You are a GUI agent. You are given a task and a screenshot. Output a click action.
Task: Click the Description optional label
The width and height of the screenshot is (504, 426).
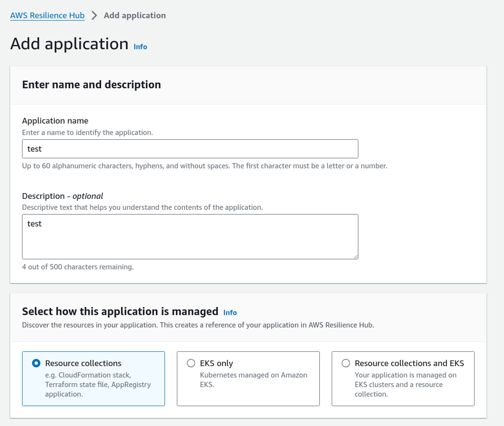(62, 196)
